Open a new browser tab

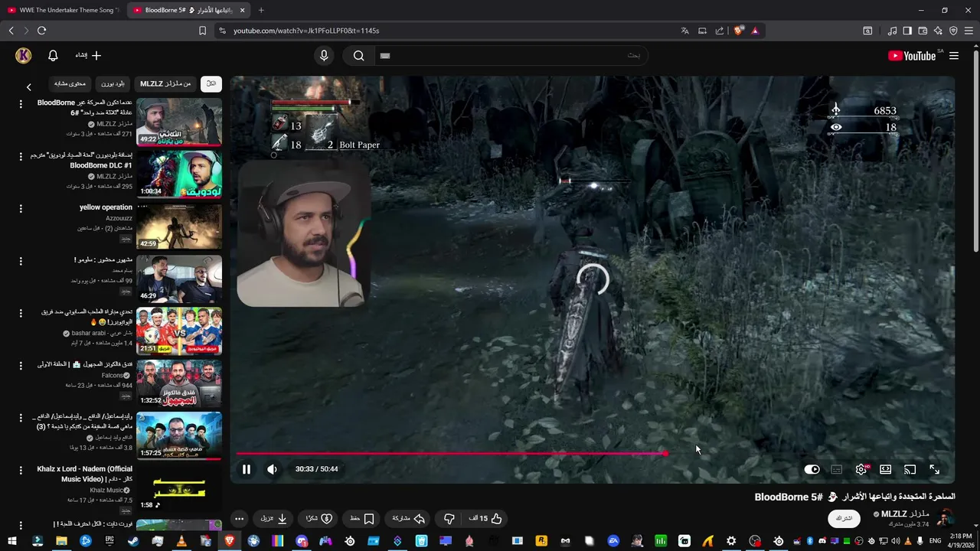pos(260,10)
